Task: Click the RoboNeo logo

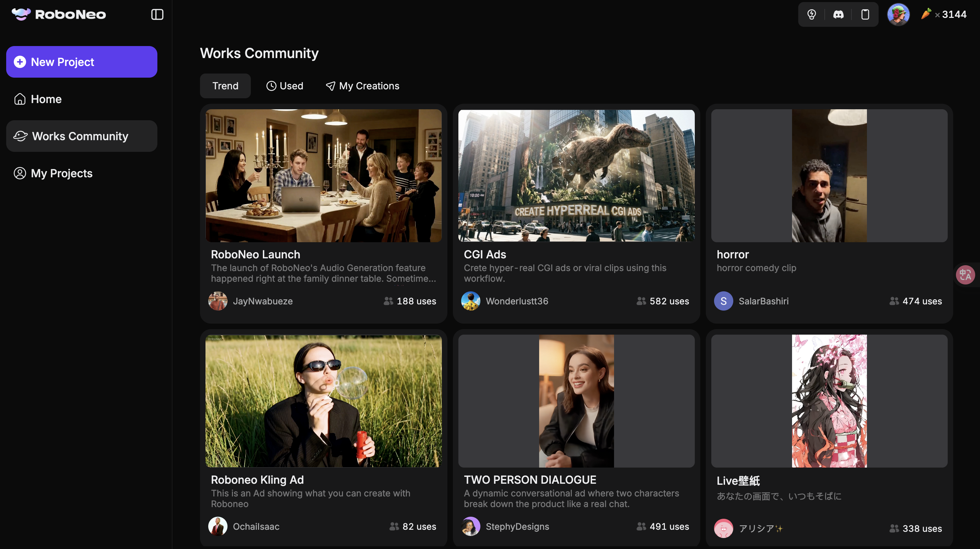Action: click(59, 14)
